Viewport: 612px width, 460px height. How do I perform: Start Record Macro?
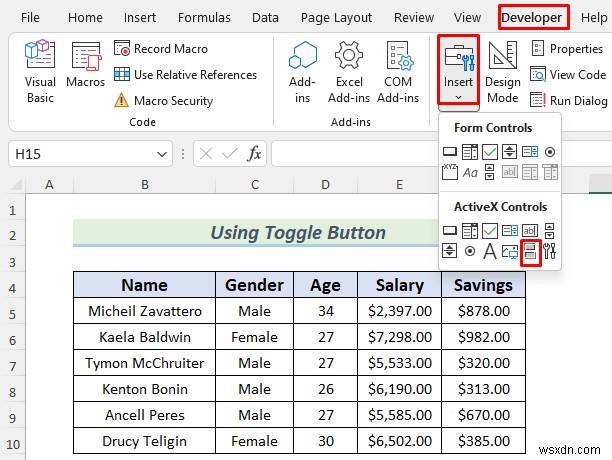coord(161,49)
